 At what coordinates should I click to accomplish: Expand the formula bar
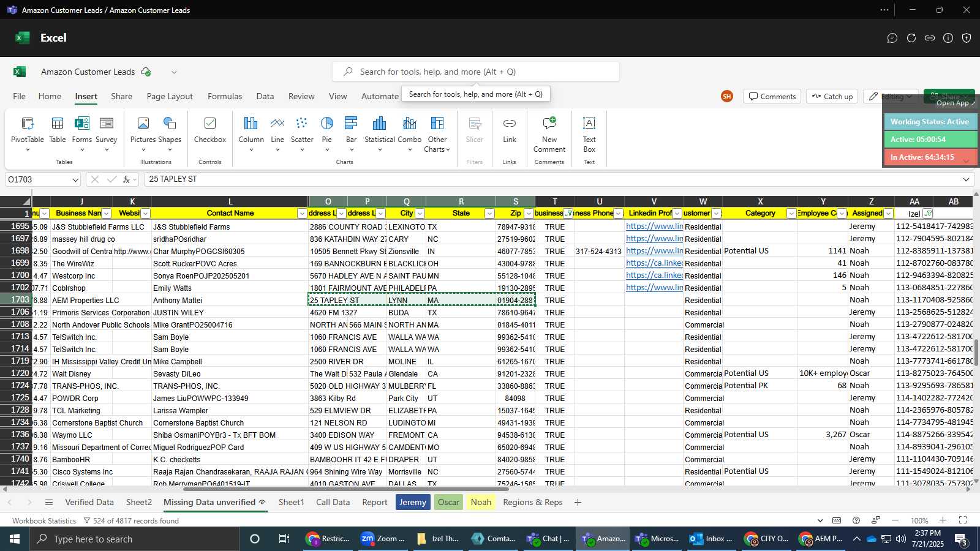click(966, 179)
